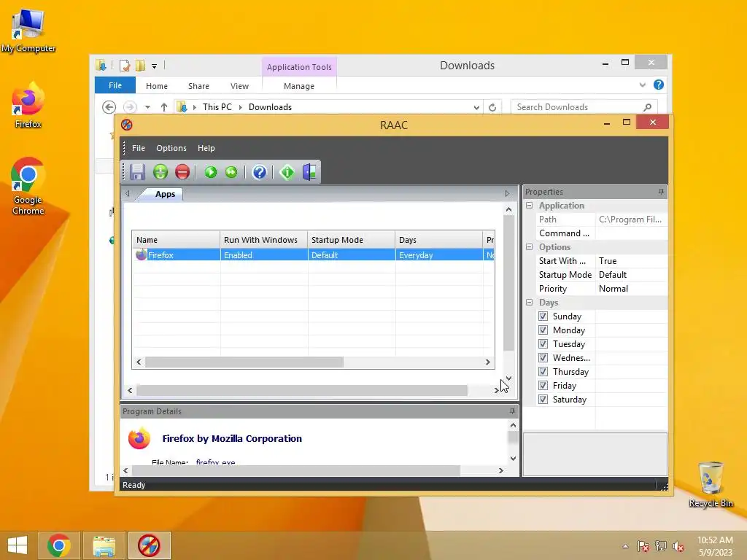This screenshot has width=747, height=560.
Task: Sort by Name column header
Action: 177,240
